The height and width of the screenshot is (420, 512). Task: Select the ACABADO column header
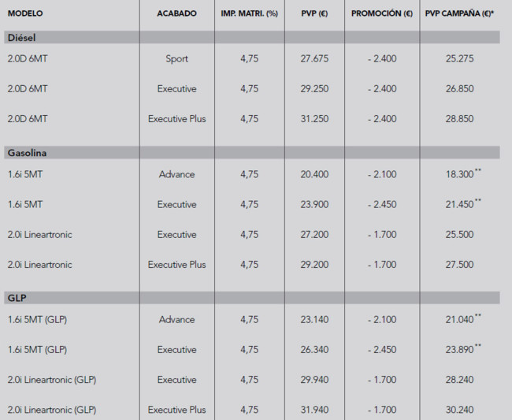[176, 13]
